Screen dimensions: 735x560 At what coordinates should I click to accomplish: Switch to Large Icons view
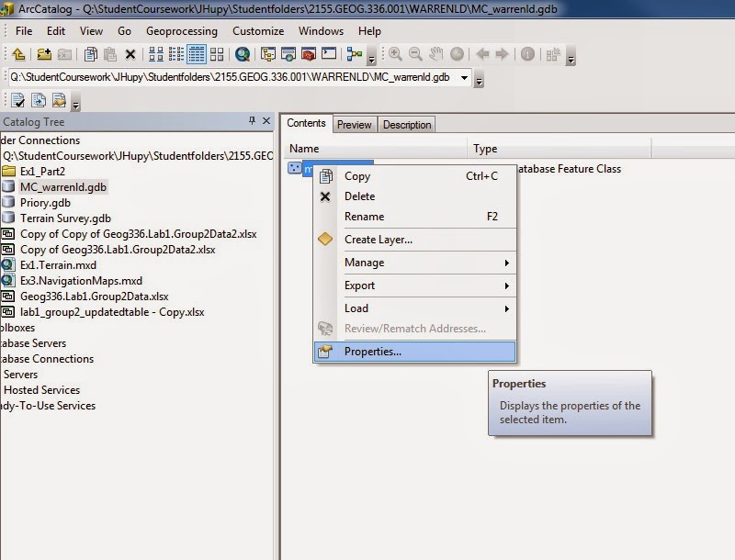tap(156, 54)
